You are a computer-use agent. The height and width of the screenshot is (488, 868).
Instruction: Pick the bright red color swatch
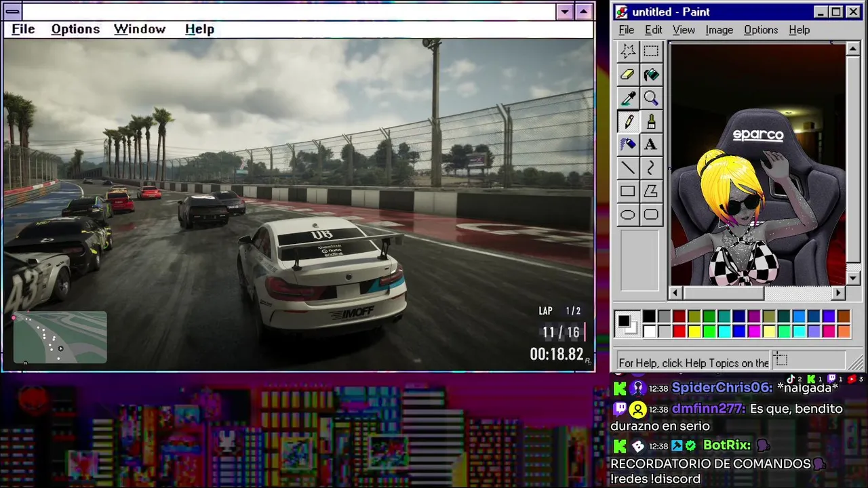(679, 331)
